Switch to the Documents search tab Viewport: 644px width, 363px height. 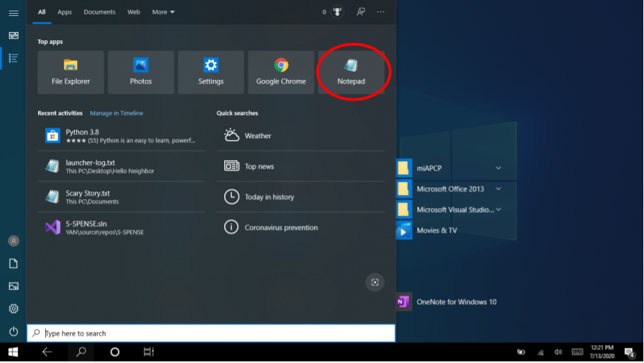click(99, 12)
